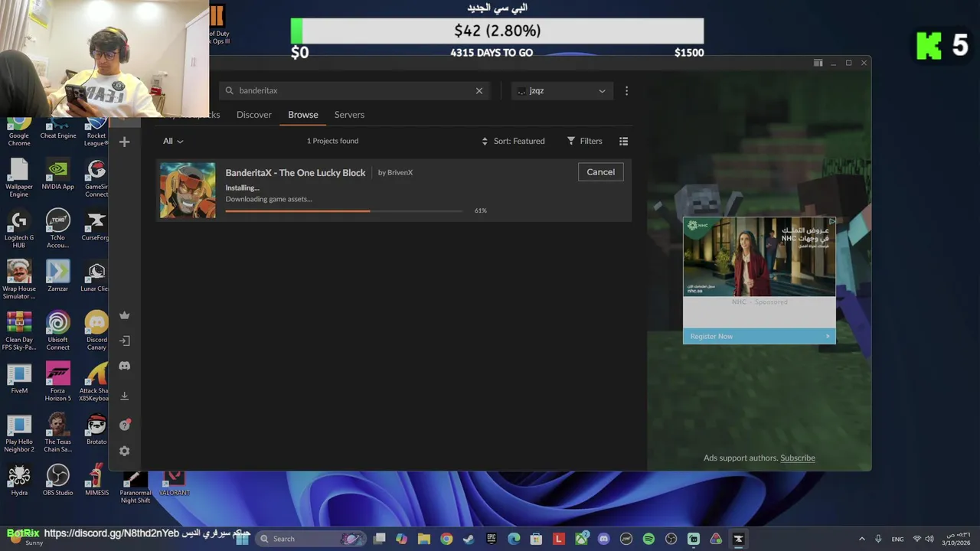Open Logitech G HUB desktop icon

tap(19, 228)
